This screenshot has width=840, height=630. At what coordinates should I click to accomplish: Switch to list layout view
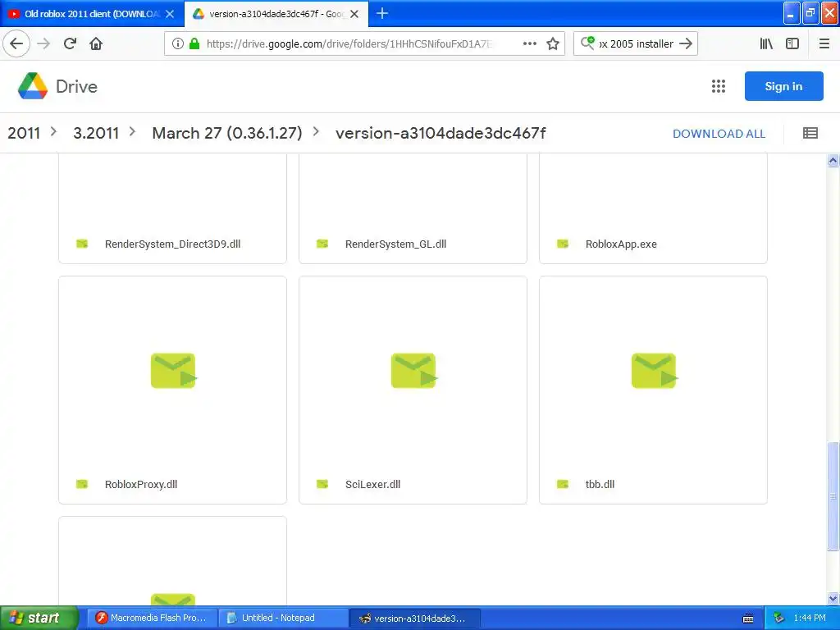click(810, 133)
